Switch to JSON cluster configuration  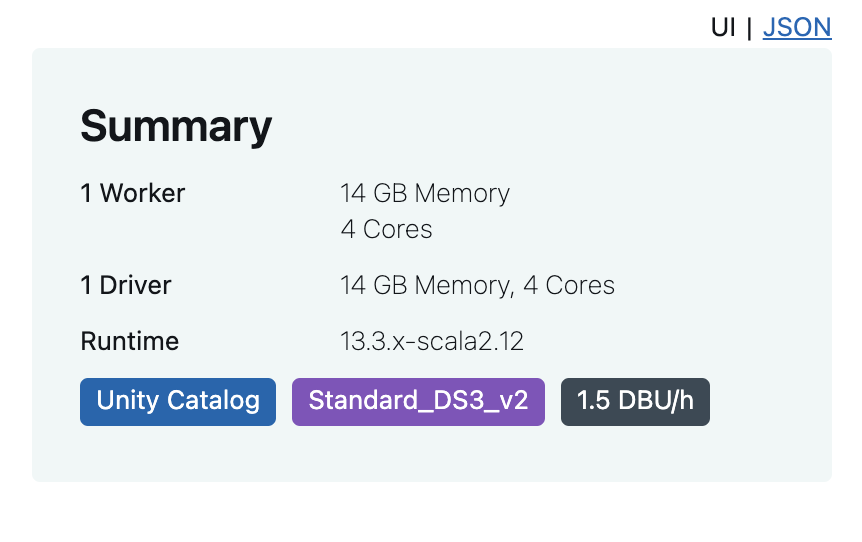point(796,27)
